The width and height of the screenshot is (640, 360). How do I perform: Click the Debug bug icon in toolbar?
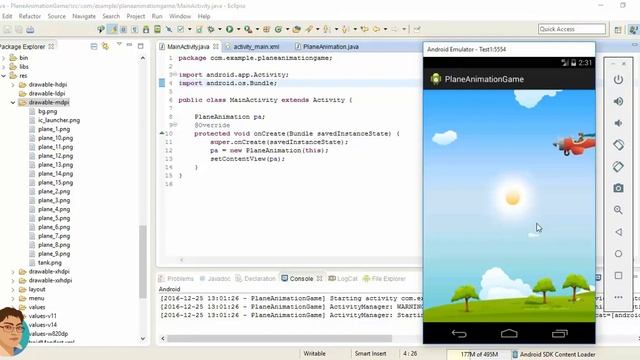point(211,29)
